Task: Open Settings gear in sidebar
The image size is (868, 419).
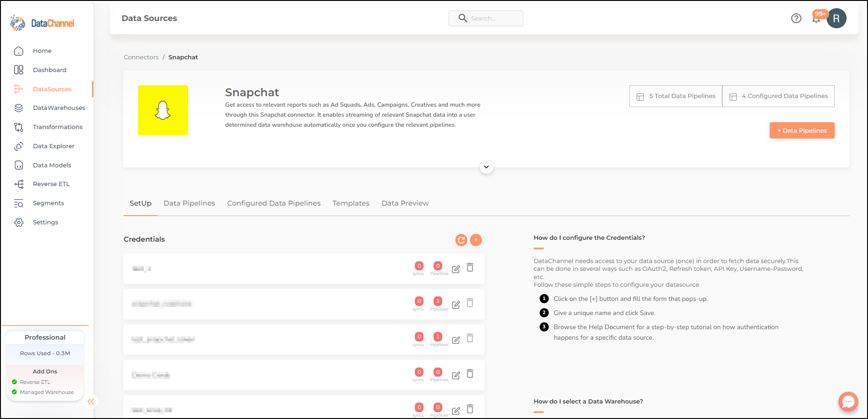Action: (19, 222)
